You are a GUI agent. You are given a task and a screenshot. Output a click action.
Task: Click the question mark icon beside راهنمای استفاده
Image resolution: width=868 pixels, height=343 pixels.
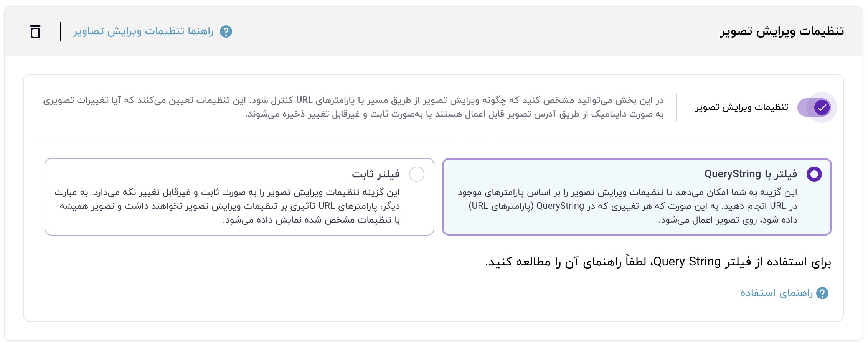(x=822, y=293)
